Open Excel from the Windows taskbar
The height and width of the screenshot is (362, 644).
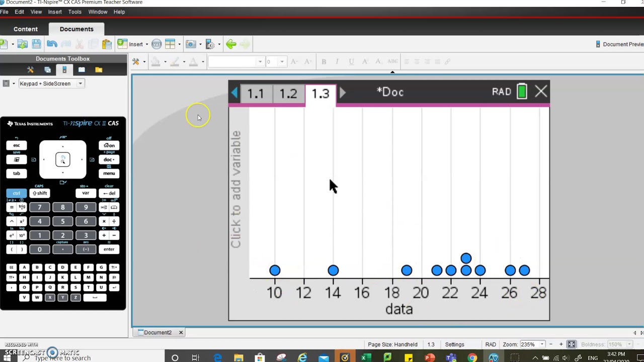tap(366, 358)
